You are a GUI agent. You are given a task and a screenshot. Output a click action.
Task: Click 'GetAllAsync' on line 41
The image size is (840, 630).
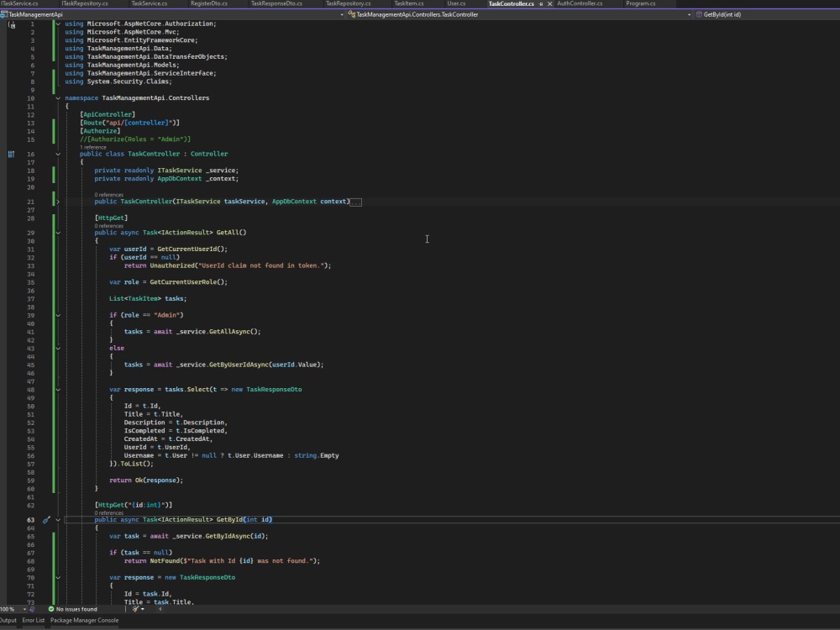(229, 332)
